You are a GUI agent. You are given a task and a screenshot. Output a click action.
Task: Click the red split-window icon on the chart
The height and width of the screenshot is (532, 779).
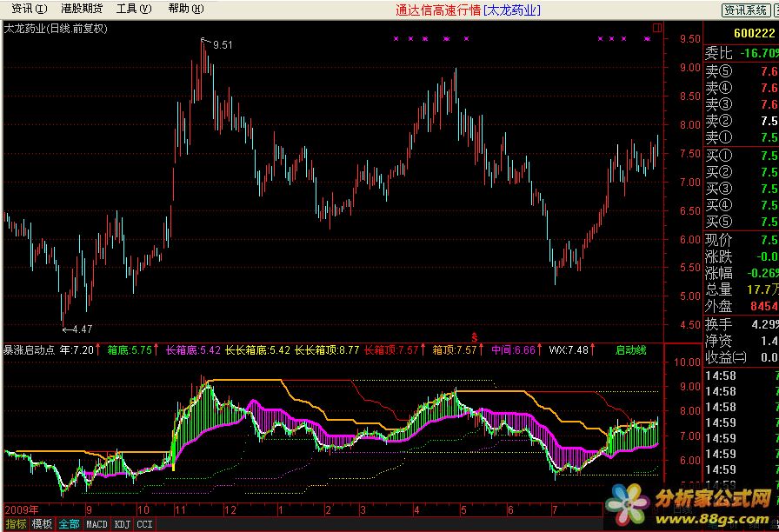[x=657, y=28]
